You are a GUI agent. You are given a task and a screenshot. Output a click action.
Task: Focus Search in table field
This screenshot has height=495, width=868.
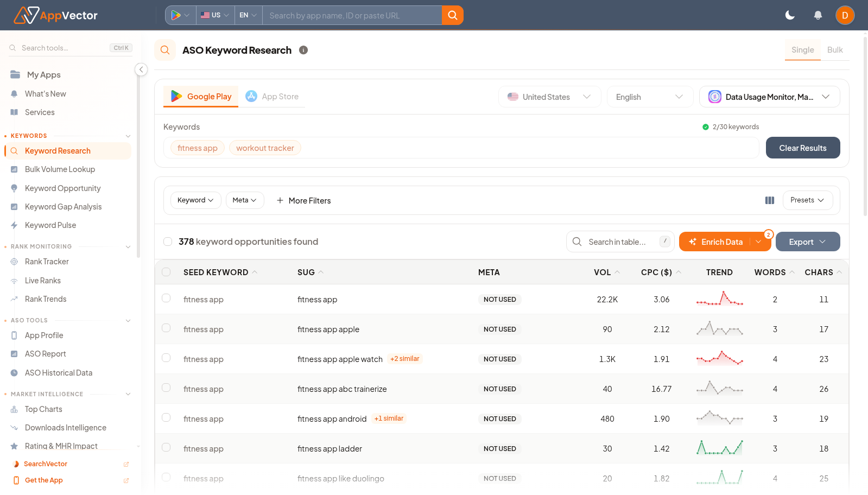click(x=620, y=242)
